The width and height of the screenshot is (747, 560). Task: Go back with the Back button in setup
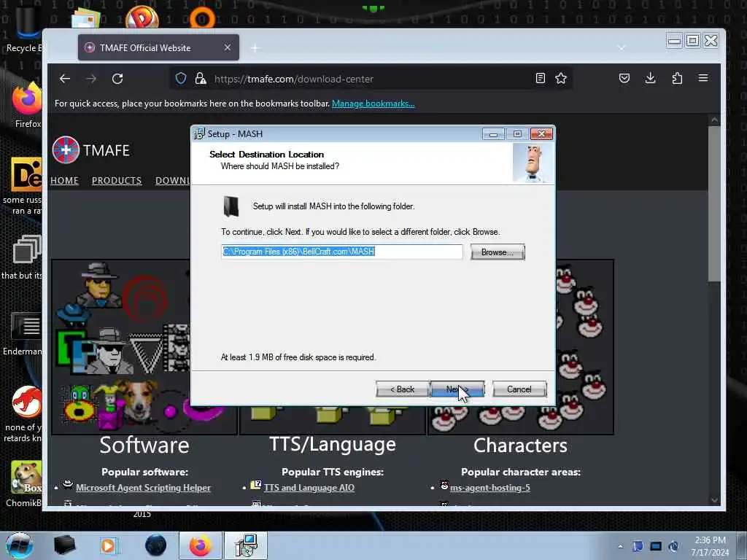click(403, 389)
